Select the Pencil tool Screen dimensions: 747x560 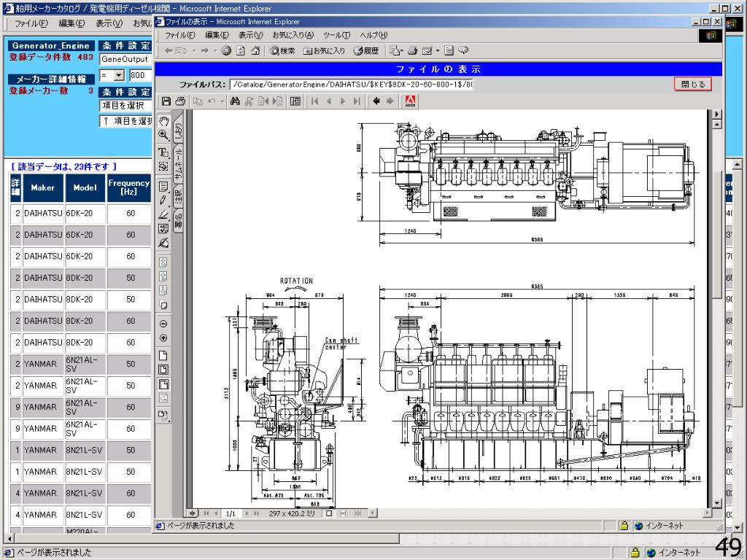(x=163, y=201)
